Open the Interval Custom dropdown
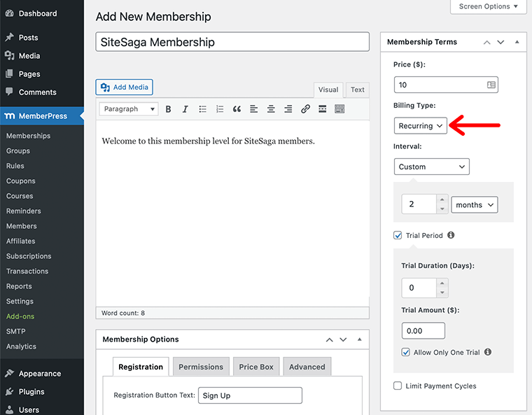The width and height of the screenshot is (532, 415). (x=431, y=167)
